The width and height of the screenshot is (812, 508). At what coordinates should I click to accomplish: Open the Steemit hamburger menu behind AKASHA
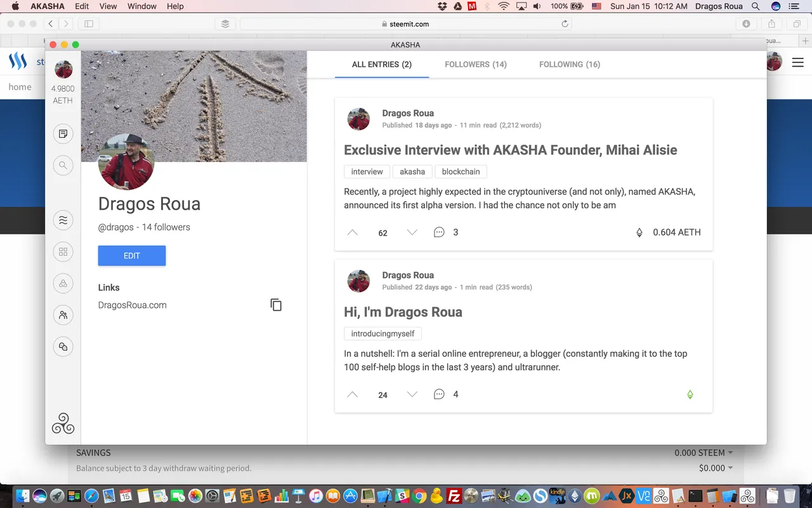tap(797, 62)
